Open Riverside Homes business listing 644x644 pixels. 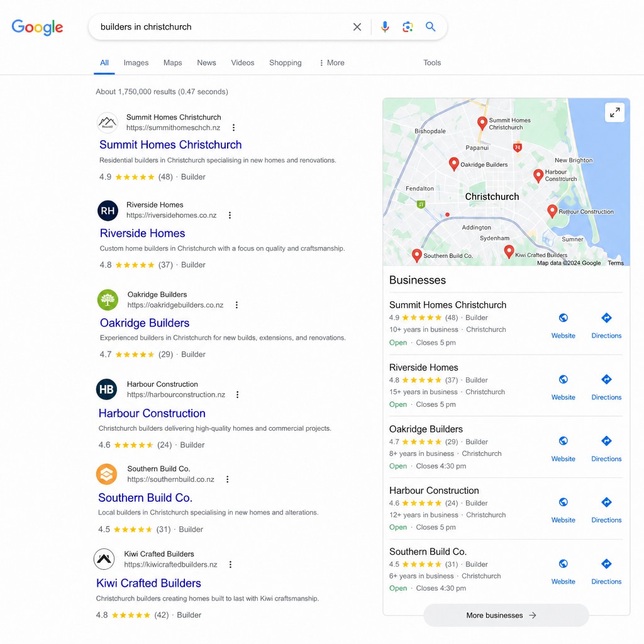423,367
